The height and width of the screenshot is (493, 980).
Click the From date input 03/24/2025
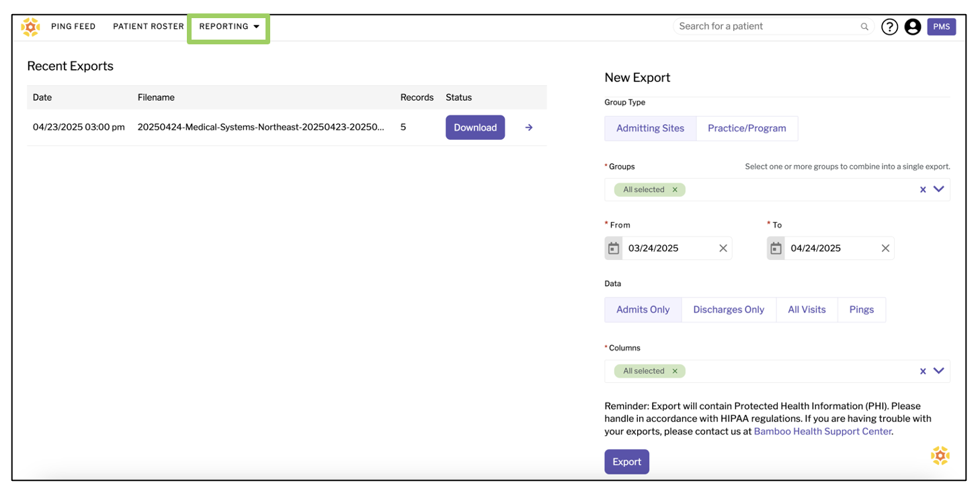coord(669,249)
